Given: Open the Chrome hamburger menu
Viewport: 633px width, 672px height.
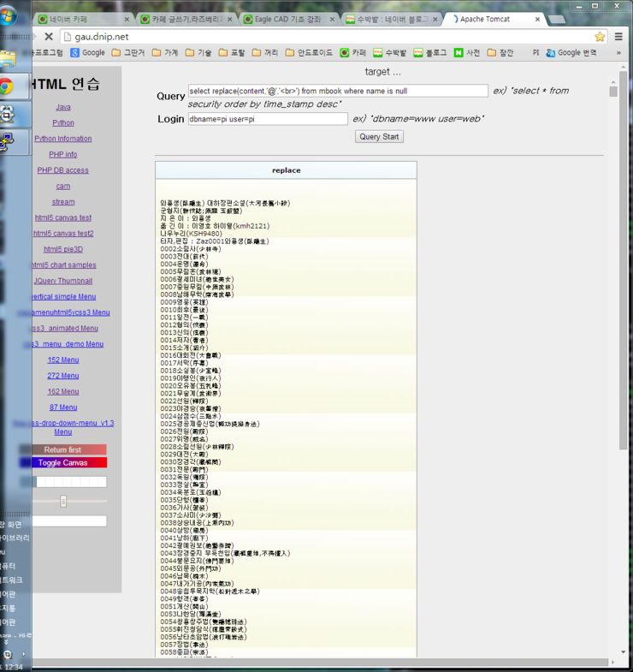Looking at the screenshot, I should click(618, 37).
